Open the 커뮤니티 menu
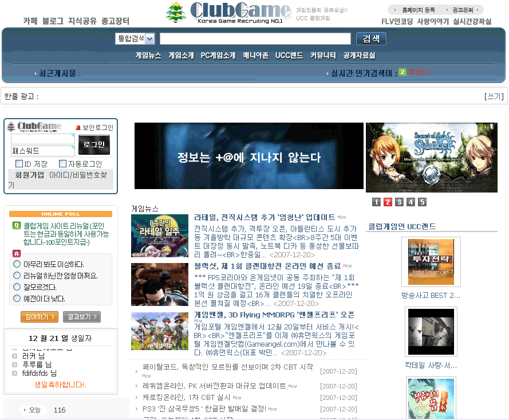Image resolution: width=509 pixels, height=420 pixels. pyautogui.click(x=323, y=56)
